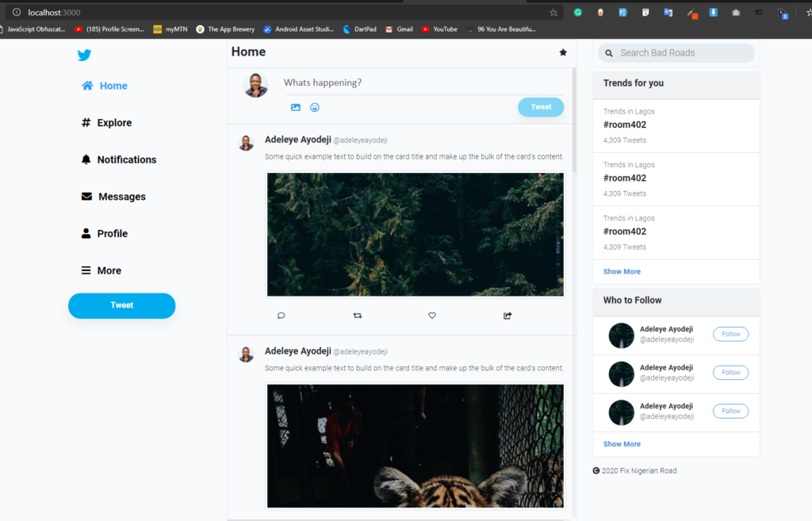Retweet the first tweet
Image resolution: width=812 pixels, height=521 pixels.
point(358,315)
